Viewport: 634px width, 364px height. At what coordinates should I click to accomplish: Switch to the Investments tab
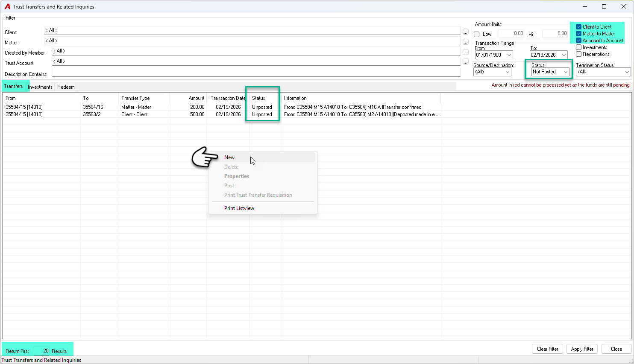point(40,87)
